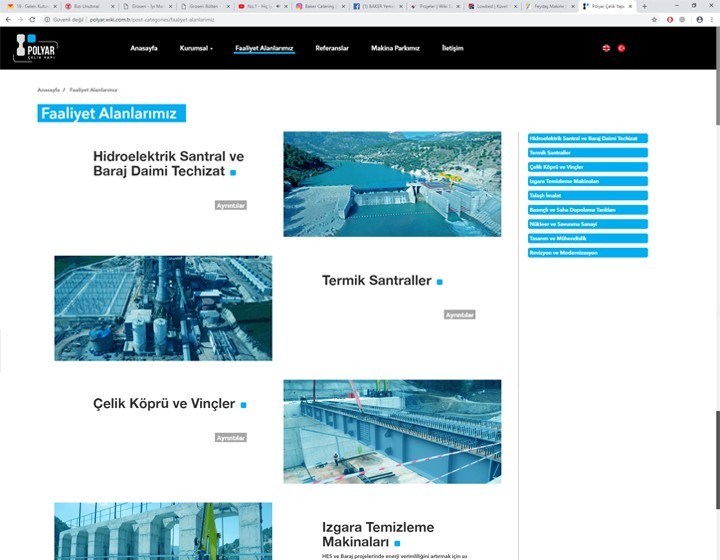This screenshot has width=720, height=560.
Task: Click Ayrıntılar under Hidroelektrik Santral heading
Action: point(231,205)
